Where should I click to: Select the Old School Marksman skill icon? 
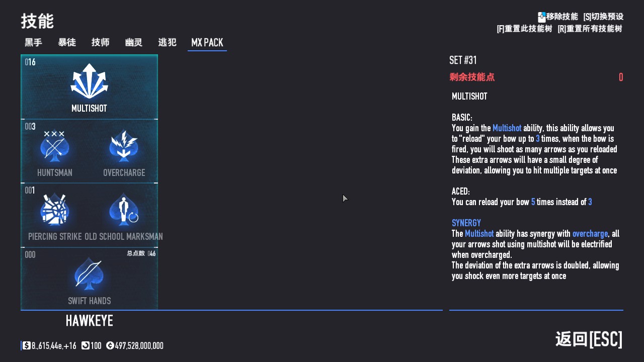124,210
